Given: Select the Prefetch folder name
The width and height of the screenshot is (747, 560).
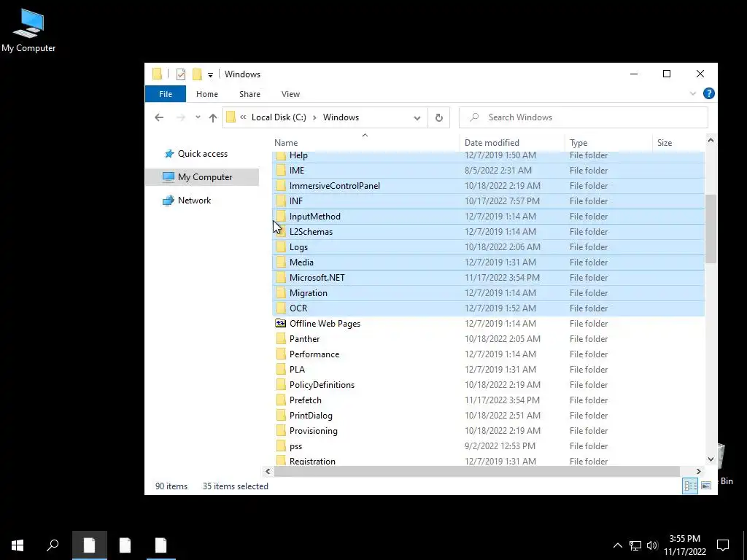Looking at the screenshot, I should (306, 400).
